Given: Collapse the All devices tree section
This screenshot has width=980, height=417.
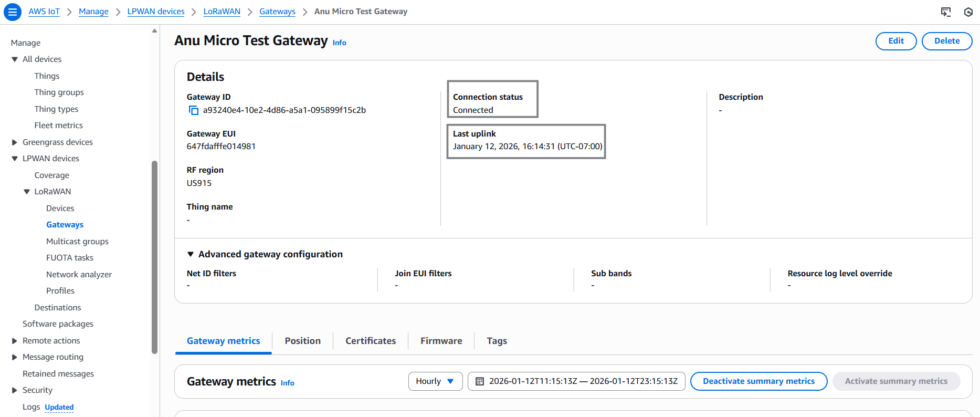Looking at the screenshot, I should coord(15,59).
